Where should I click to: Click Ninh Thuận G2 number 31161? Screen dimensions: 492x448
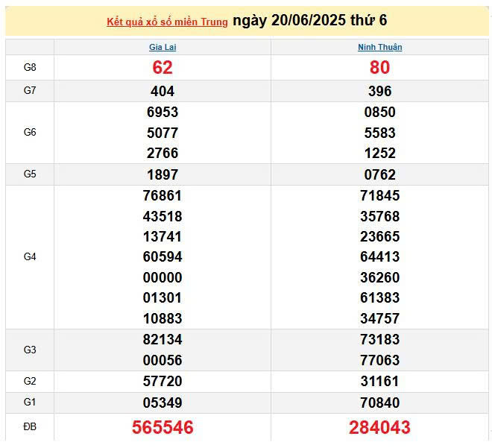[x=379, y=381]
